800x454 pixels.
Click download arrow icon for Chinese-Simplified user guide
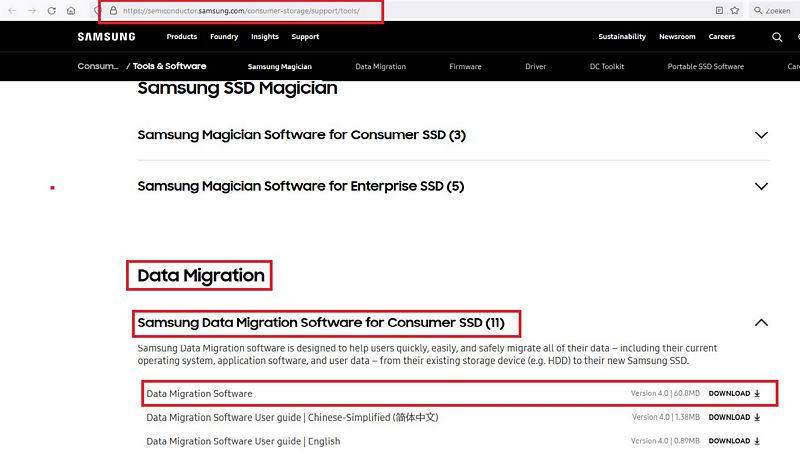coord(757,417)
